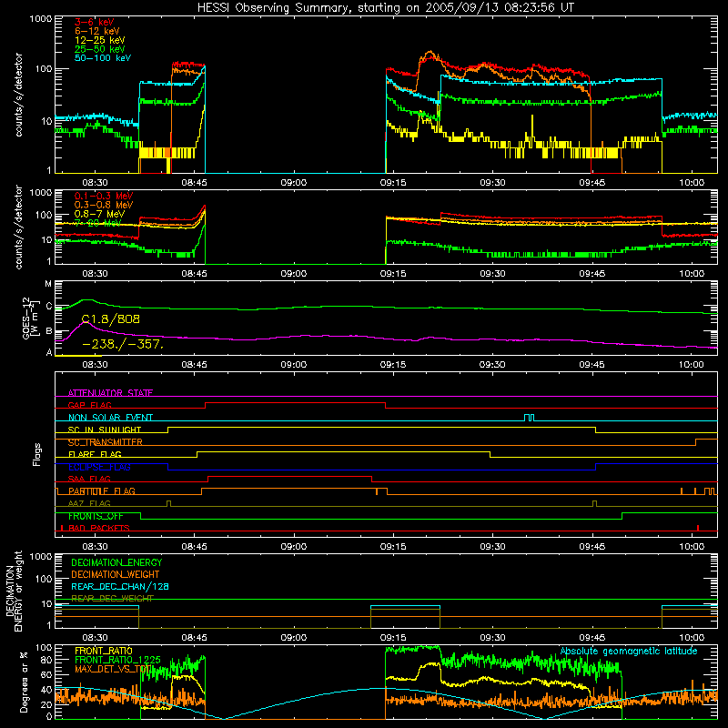The width and height of the screenshot is (728, 728).
Task: Click the orange 6-12 keV peak near 09:20
Action: pos(430,54)
